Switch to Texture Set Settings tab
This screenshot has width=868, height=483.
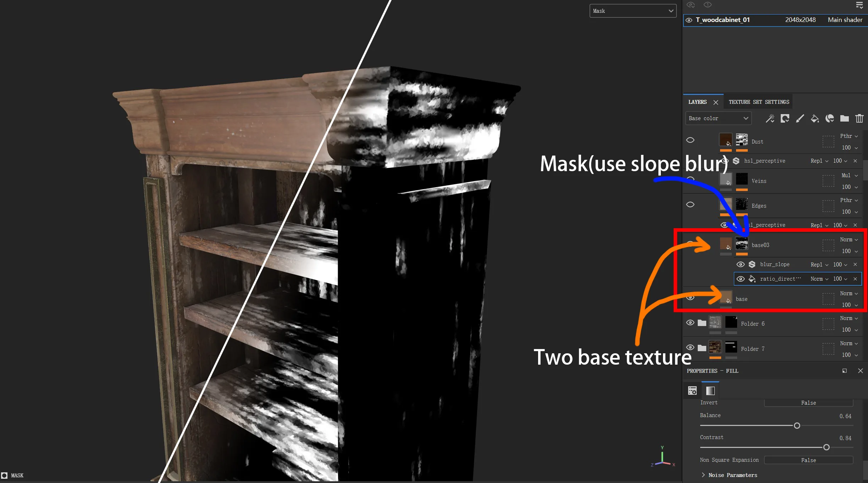pos(759,102)
